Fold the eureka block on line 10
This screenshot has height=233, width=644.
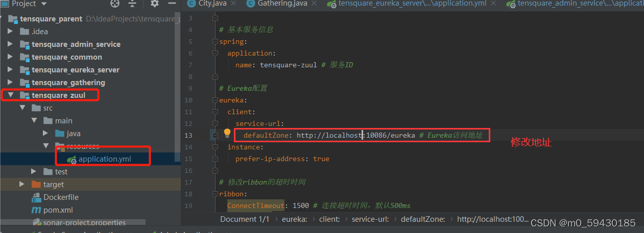click(x=216, y=100)
